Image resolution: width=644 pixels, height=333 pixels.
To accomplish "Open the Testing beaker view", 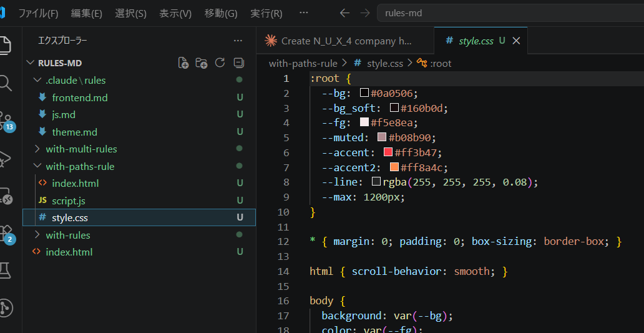I will [x=5, y=271].
